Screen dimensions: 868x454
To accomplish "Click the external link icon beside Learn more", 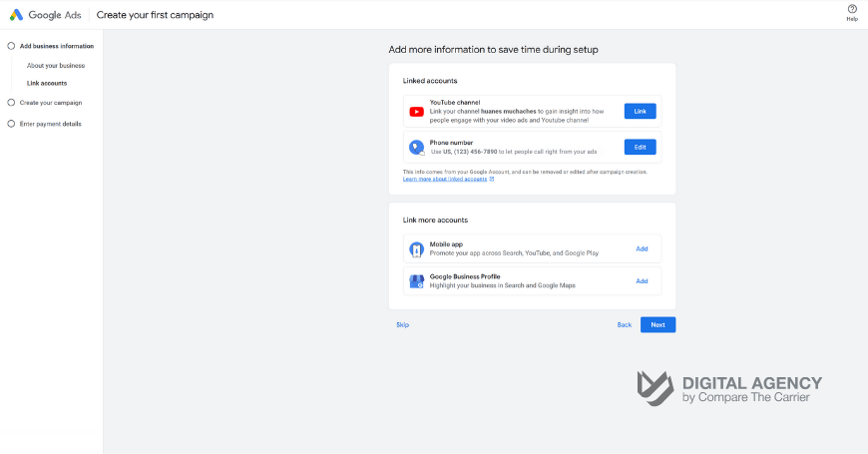I will pos(492,179).
